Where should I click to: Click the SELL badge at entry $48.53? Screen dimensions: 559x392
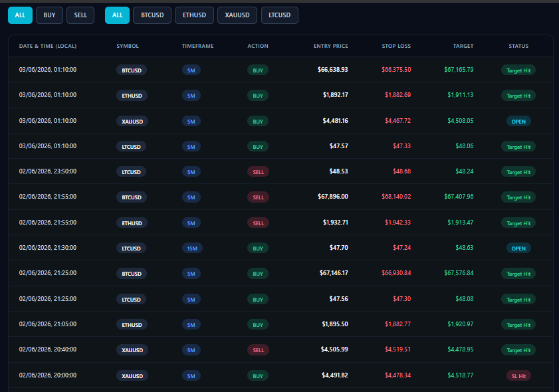click(x=258, y=172)
